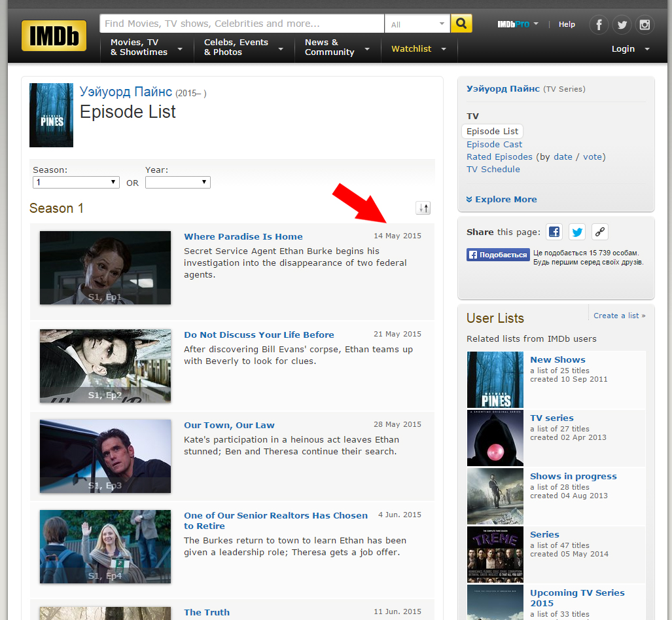Open Movies, TV & Showtimes menu
This screenshot has height=620, width=672.
145,48
